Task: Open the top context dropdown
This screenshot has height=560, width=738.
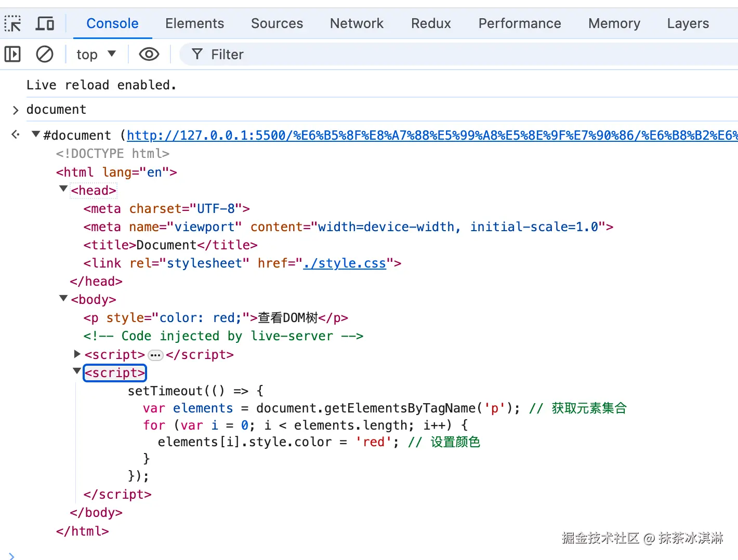Action: tap(96, 54)
